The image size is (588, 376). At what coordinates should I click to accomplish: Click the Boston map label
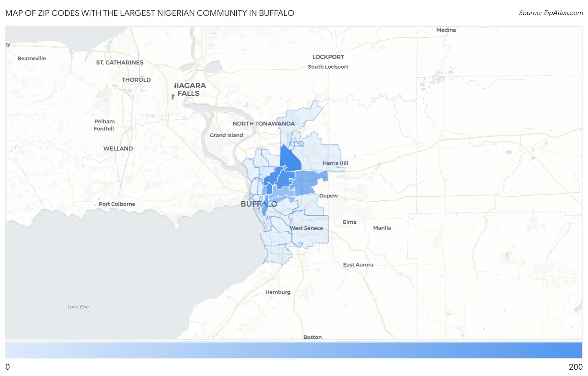pyautogui.click(x=312, y=337)
